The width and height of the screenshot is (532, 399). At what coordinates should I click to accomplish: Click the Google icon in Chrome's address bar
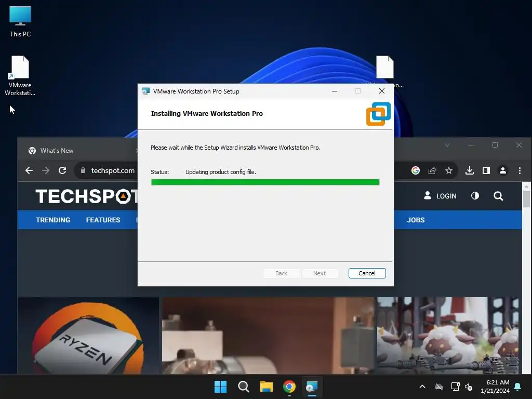(416, 170)
